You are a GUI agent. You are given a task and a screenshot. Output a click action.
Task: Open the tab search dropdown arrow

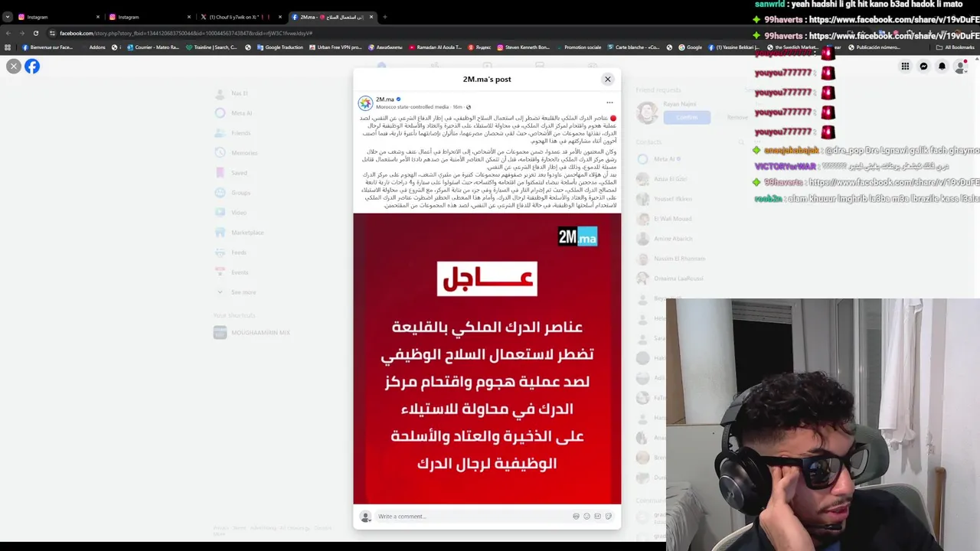tap(7, 17)
